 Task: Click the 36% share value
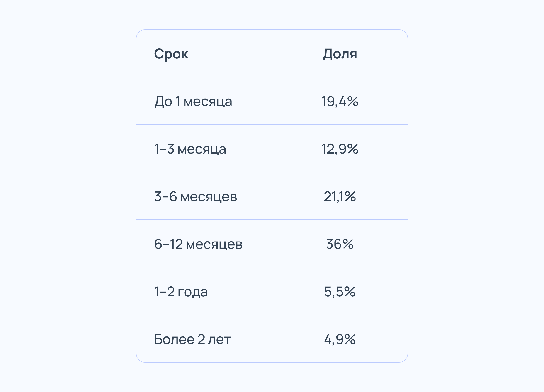pyautogui.click(x=340, y=244)
